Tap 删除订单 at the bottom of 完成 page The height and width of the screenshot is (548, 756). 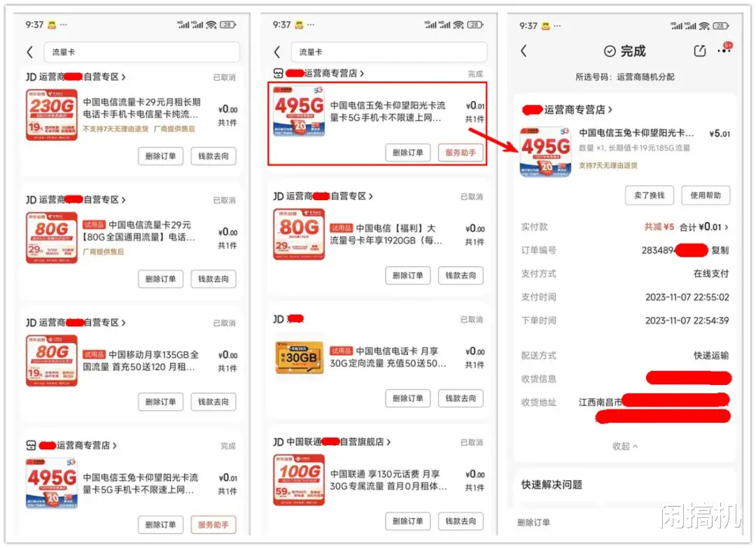[x=533, y=523]
